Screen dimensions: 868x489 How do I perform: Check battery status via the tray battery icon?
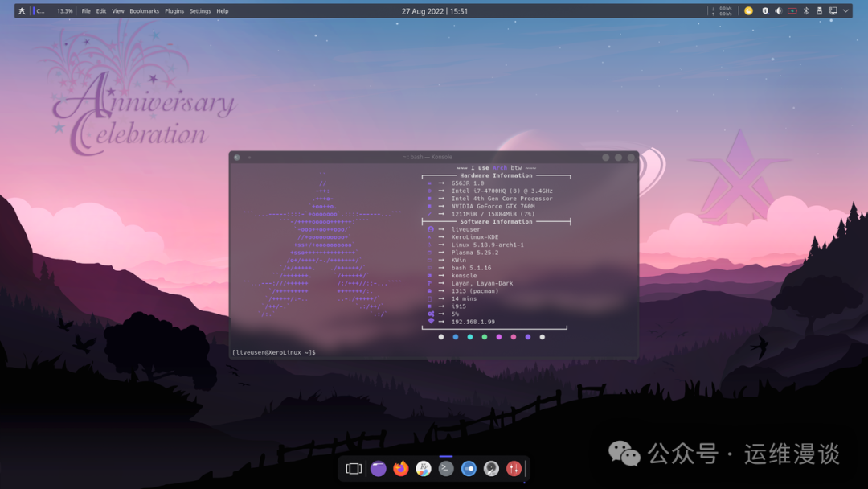(x=792, y=10)
